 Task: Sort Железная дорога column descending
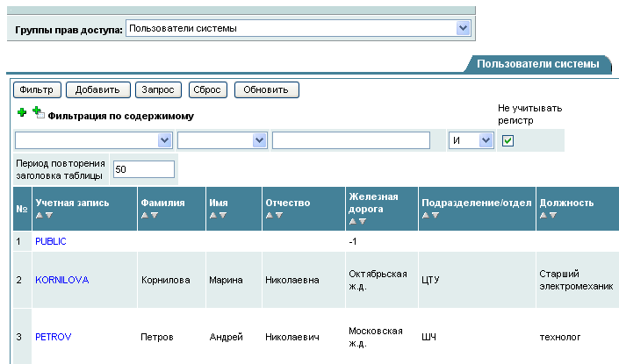coord(363,222)
